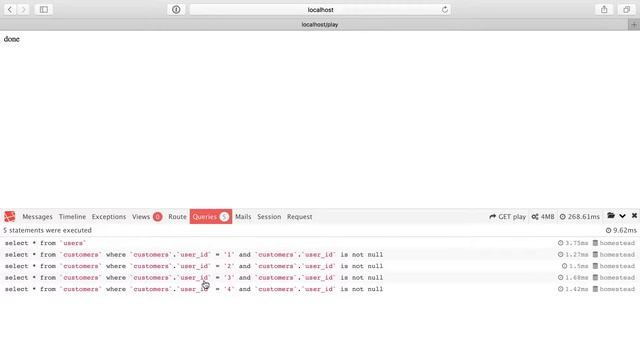This screenshot has height=360, width=640.
Task: Open the Request debugbar tab
Action: coord(300,217)
